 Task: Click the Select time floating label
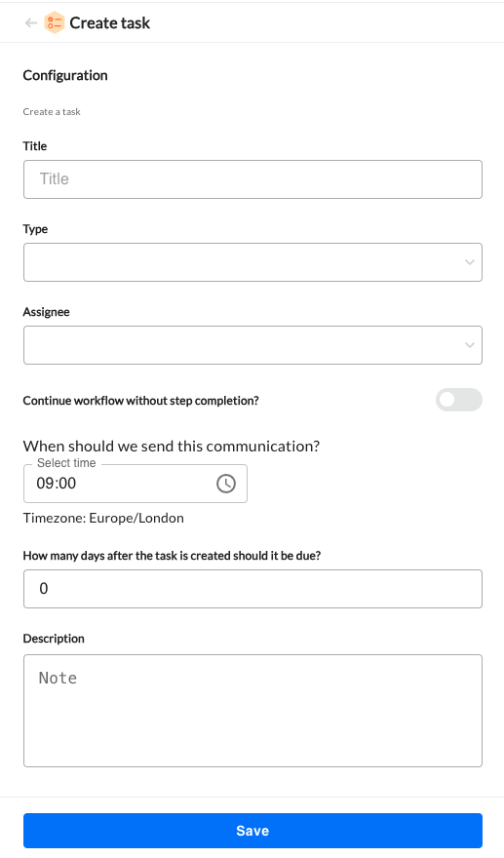[66, 463]
